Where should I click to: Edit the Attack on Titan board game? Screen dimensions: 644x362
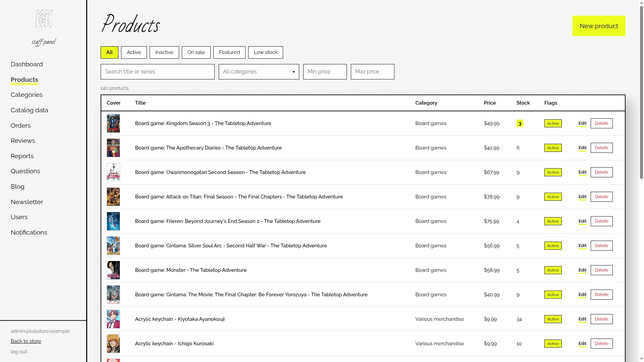tap(582, 197)
